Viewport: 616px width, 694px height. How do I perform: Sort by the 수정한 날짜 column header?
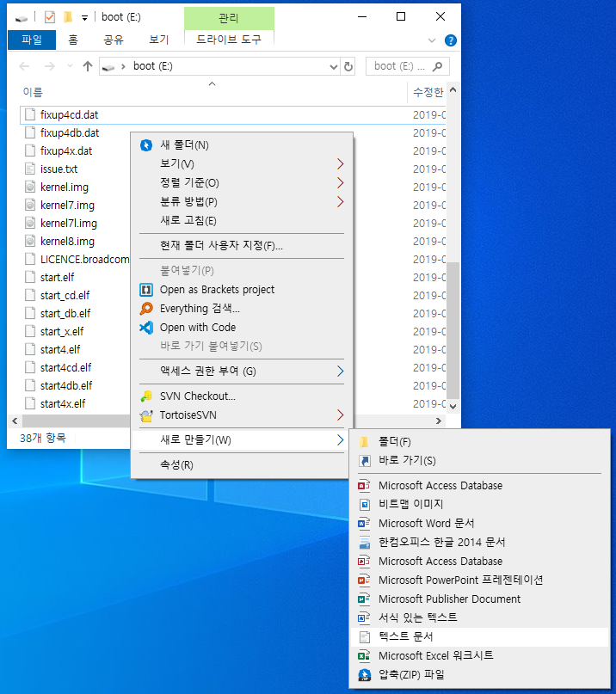click(428, 92)
